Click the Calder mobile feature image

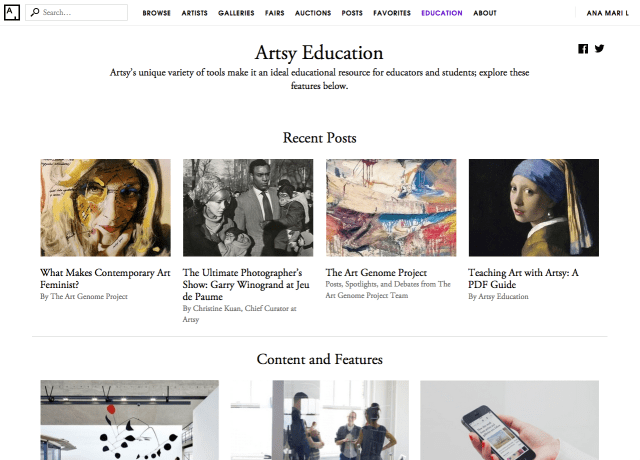(x=129, y=420)
